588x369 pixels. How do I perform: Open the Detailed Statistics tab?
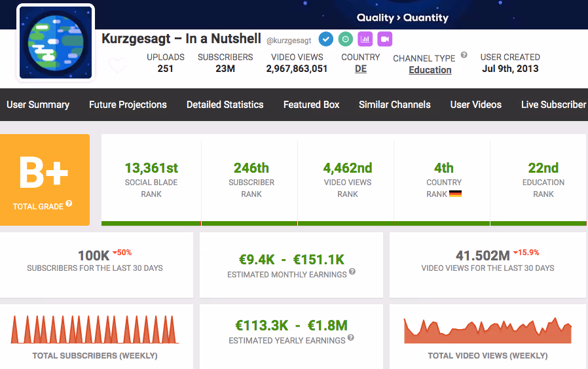(x=225, y=105)
